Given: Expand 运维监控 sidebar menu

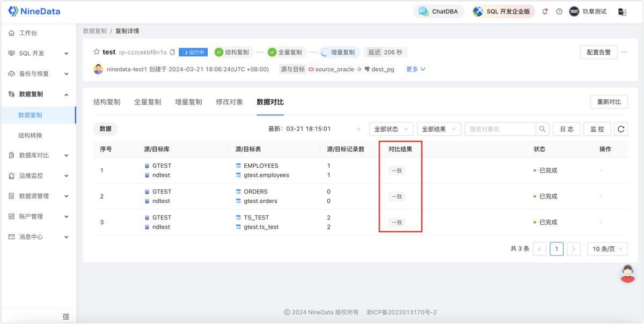Looking at the screenshot, I should 38,175.
